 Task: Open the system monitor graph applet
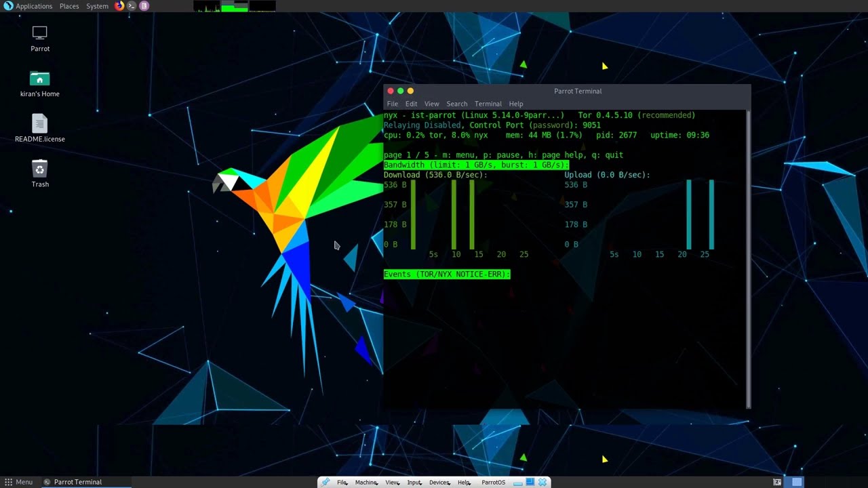coord(234,6)
